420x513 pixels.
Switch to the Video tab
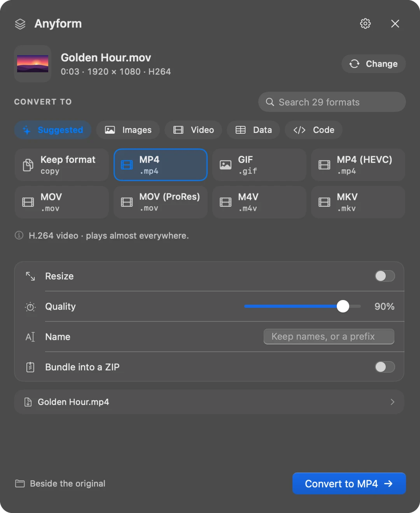point(193,130)
